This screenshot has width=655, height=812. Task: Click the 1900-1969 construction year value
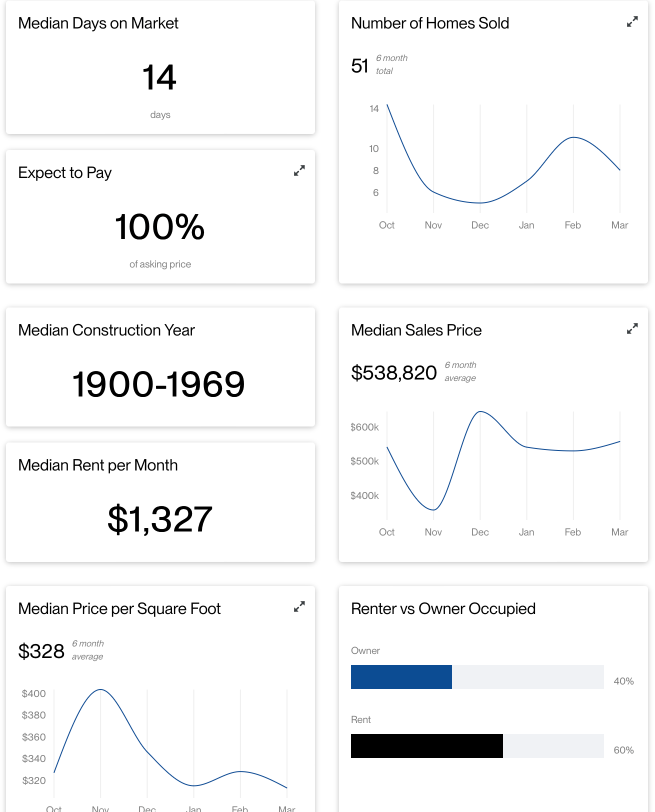click(x=158, y=384)
